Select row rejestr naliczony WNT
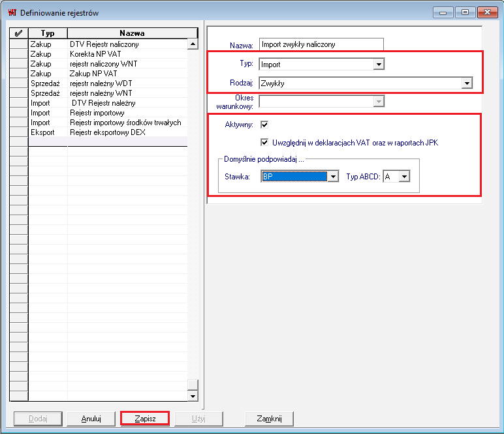 pos(108,64)
